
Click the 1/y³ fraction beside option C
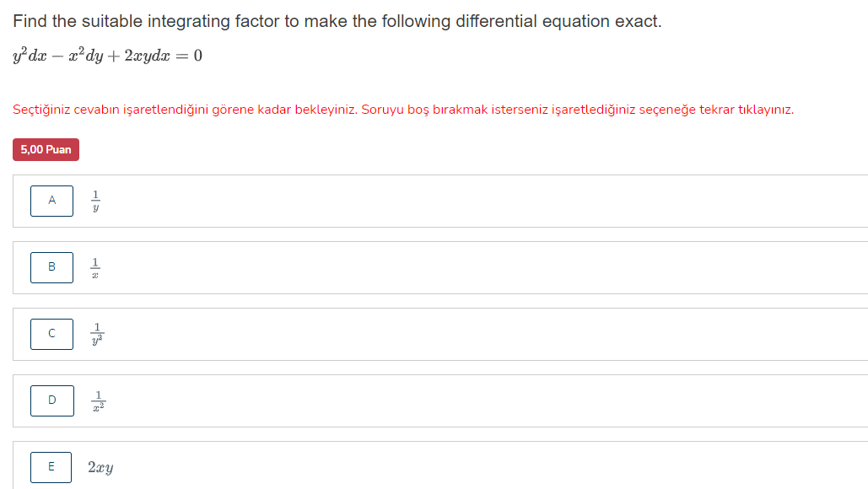94,334
